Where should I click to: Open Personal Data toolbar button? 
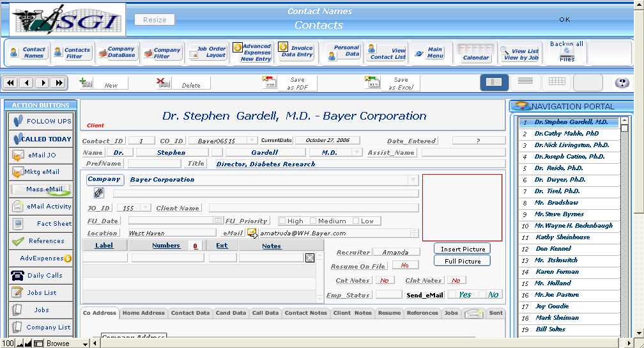click(x=343, y=51)
